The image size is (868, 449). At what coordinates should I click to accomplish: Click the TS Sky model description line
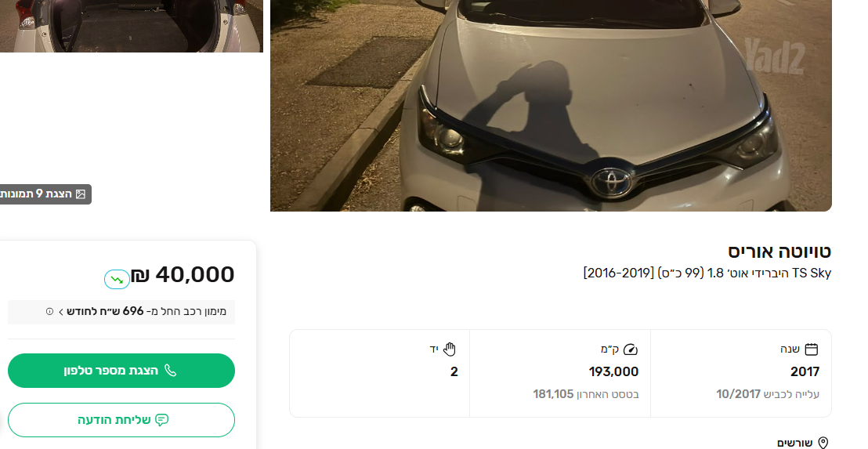pyautogui.click(x=707, y=273)
